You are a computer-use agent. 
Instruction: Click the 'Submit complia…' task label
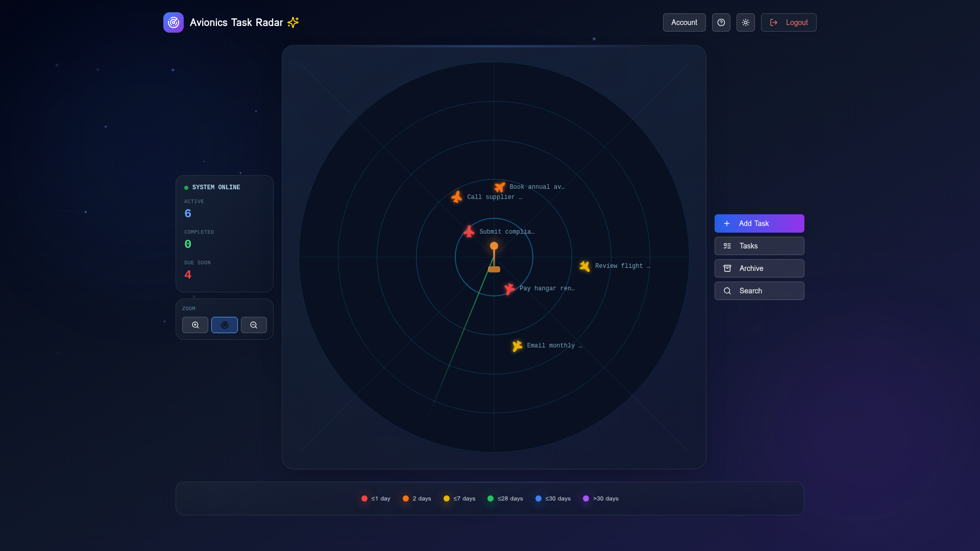pyautogui.click(x=507, y=232)
